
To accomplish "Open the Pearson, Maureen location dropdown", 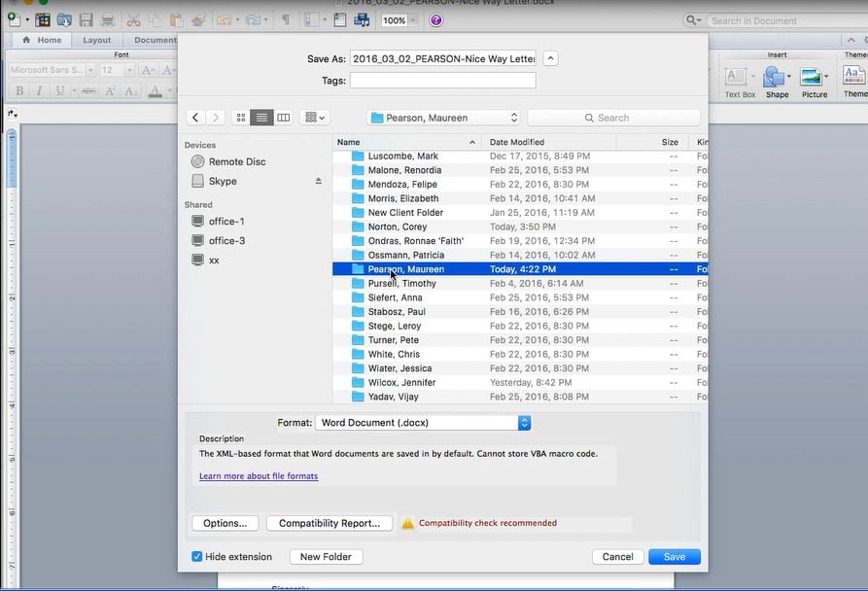I will 443,118.
